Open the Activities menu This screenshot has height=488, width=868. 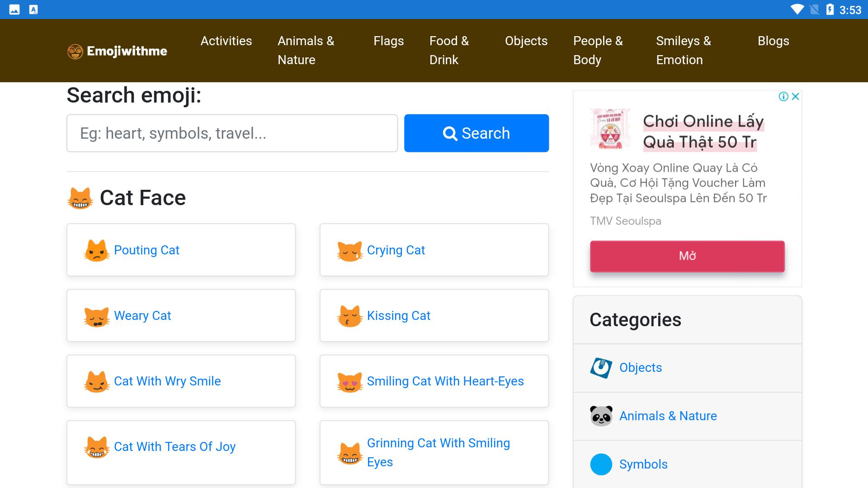tap(226, 41)
